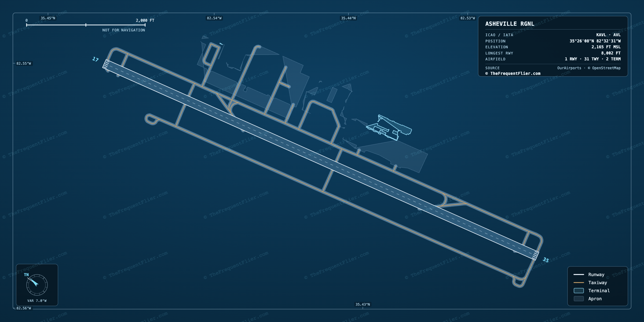The width and height of the screenshot is (644, 322).
Task: Click the 35.43°N label on the bottom edge
Action: (x=363, y=304)
